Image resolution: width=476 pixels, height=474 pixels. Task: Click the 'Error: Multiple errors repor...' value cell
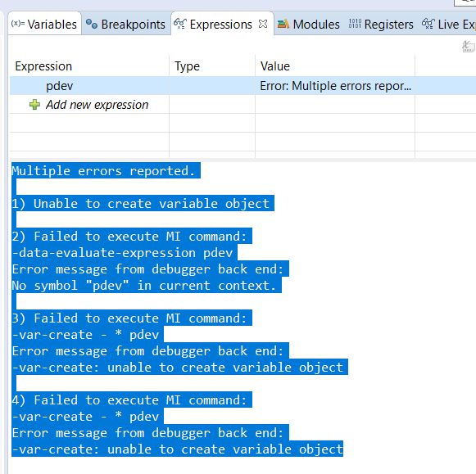(x=335, y=86)
